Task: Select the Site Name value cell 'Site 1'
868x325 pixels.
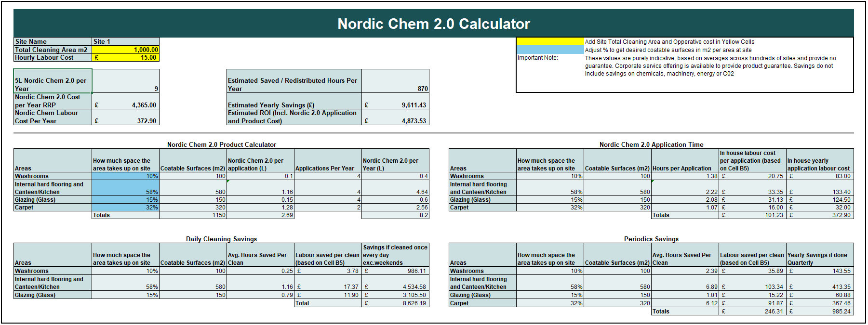Action: click(x=125, y=41)
